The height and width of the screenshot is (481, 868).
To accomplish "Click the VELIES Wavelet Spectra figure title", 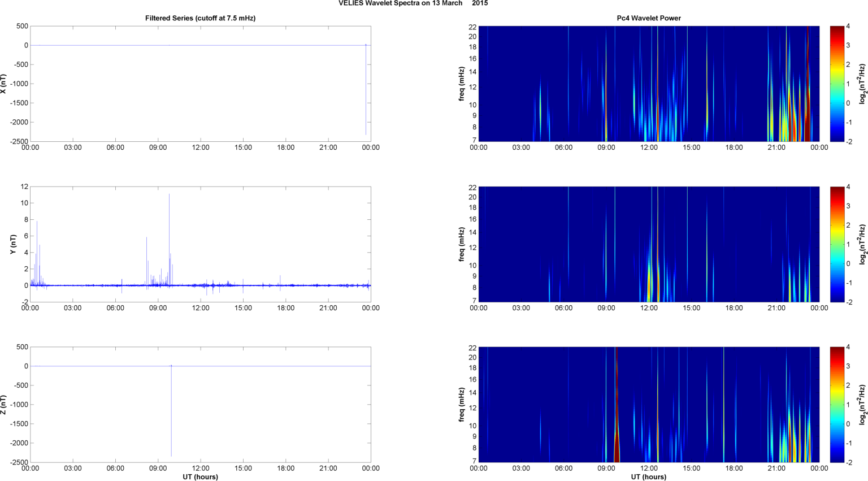I will (413, 3).
